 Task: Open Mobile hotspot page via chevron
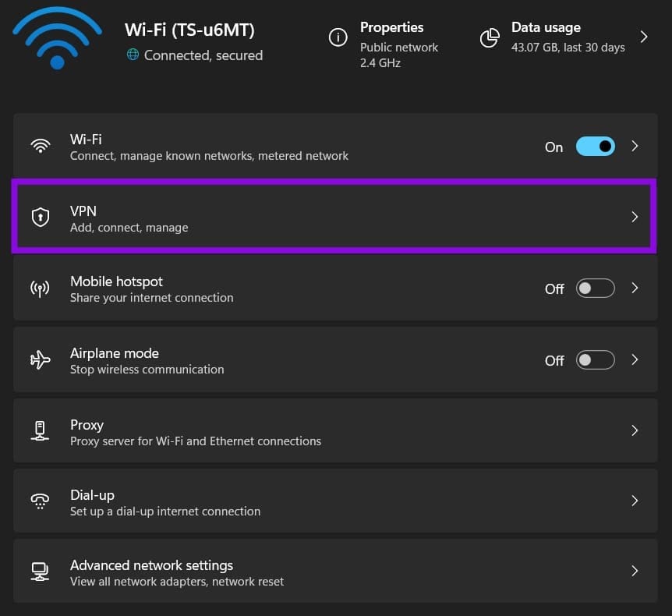[635, 288]
